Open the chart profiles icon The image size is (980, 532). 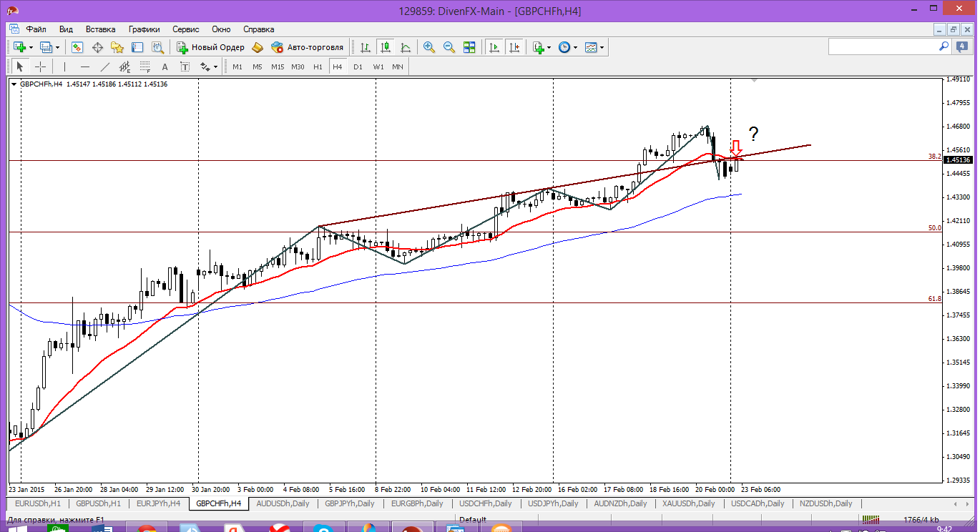pos(46,47)
